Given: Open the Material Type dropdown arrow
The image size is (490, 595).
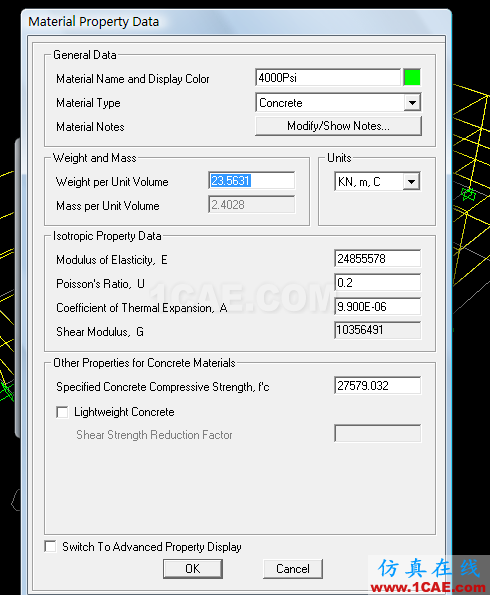Looking at the screenshot, I should pyautogui.click(x=412, y=102).
